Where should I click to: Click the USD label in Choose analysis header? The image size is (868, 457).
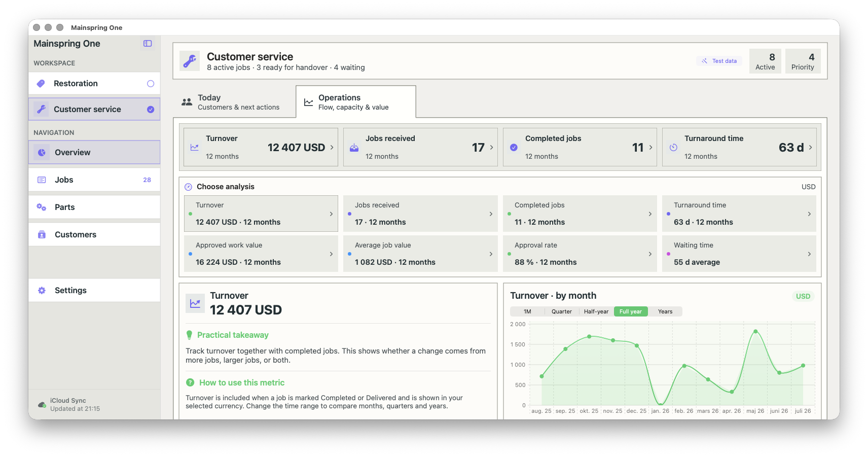tap(808, 187)
